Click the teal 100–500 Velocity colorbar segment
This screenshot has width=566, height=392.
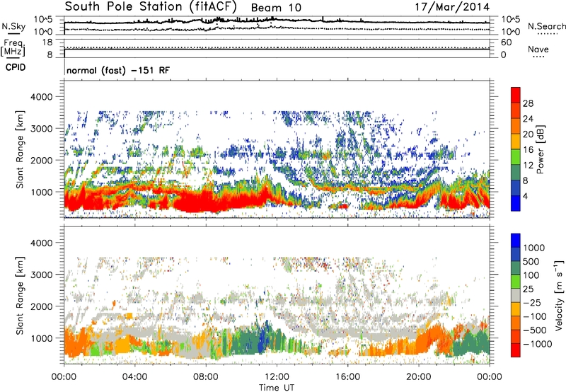[x=516, y=268]
